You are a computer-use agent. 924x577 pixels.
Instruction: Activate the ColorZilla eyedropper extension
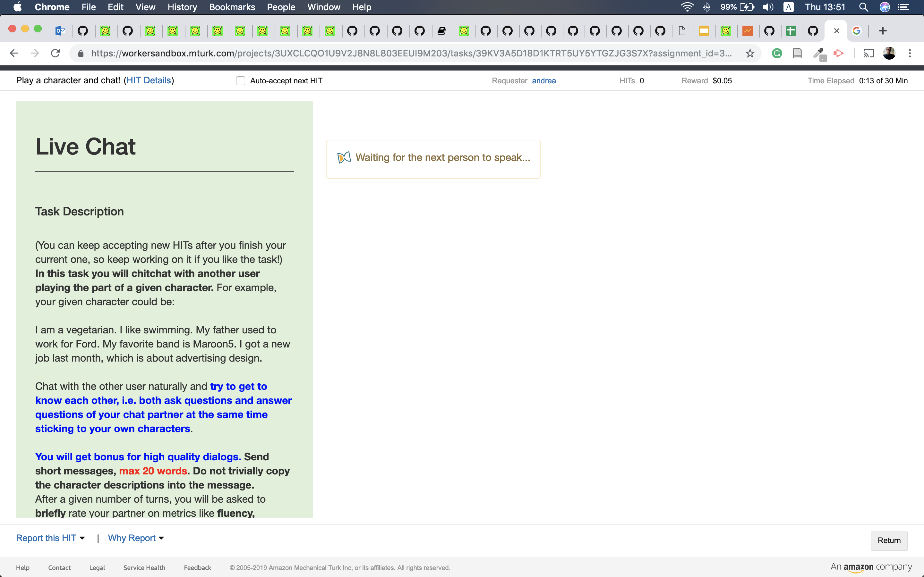click(x=819, y=54)
